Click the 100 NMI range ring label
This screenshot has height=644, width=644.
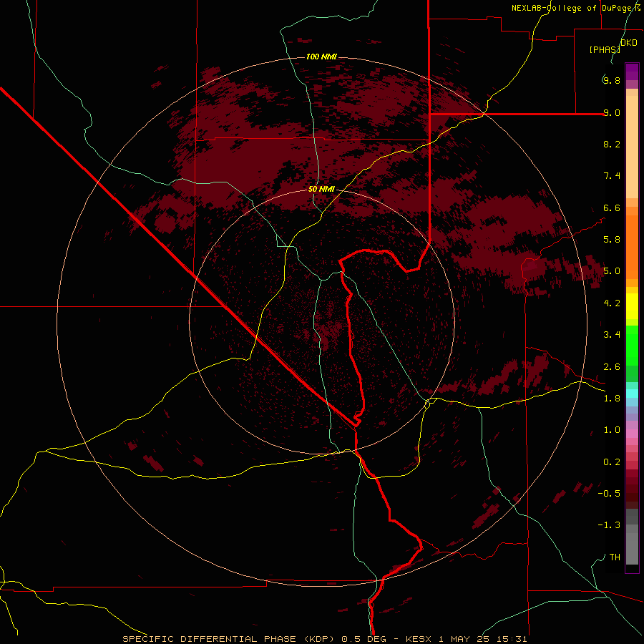pos(321,57)
